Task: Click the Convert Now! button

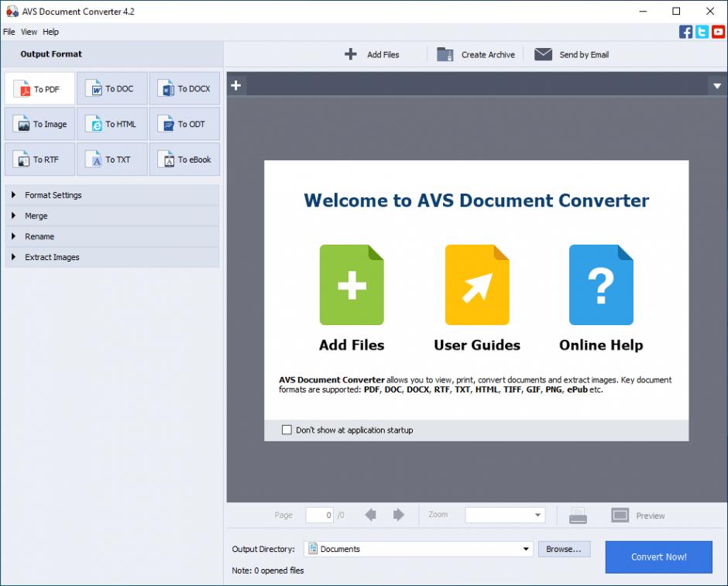Action: point(658,557)
